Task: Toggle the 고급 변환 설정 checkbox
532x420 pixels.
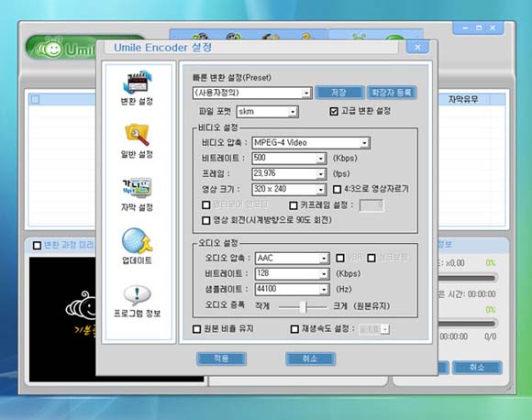Action: pyautogui.click(x=334, y=111)
